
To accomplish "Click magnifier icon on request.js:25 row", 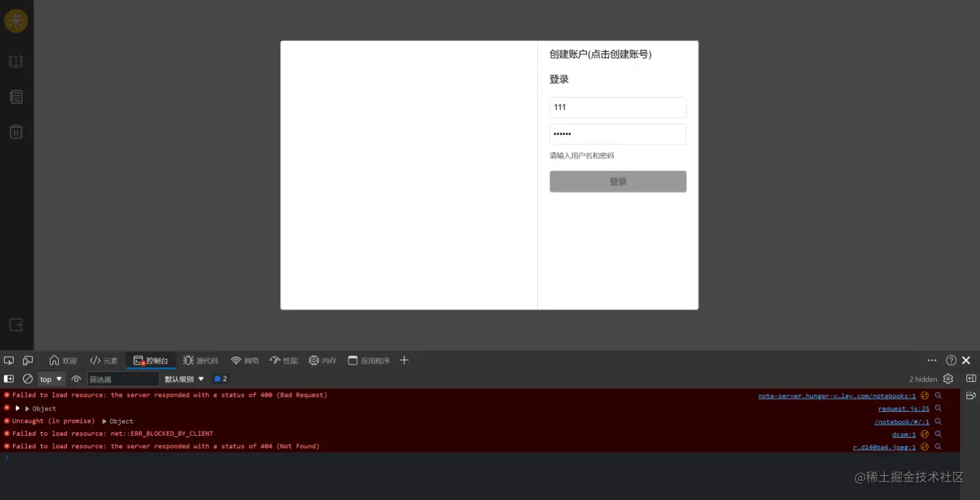I will point(938,408).
